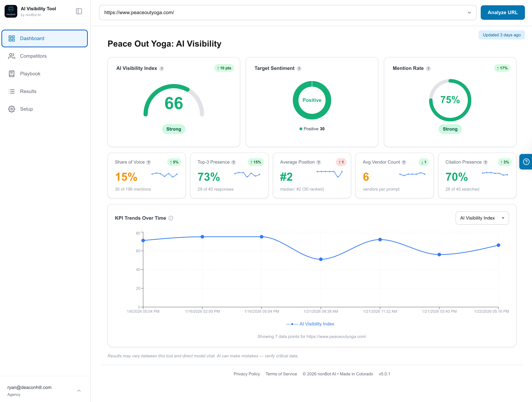Click the AI Visibility Index help icon
This screenshot has height=402, width=532.
click(x=162, y=69)
